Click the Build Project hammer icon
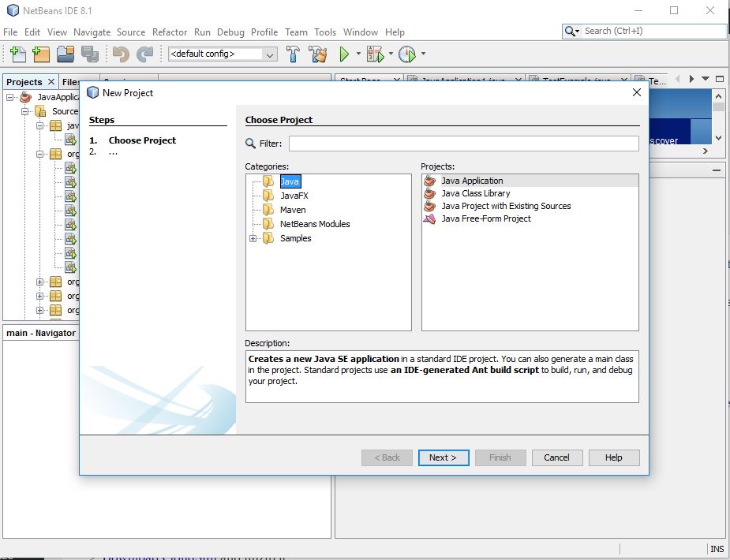This screenshot has height=560, width=730. tap(294, 54)
